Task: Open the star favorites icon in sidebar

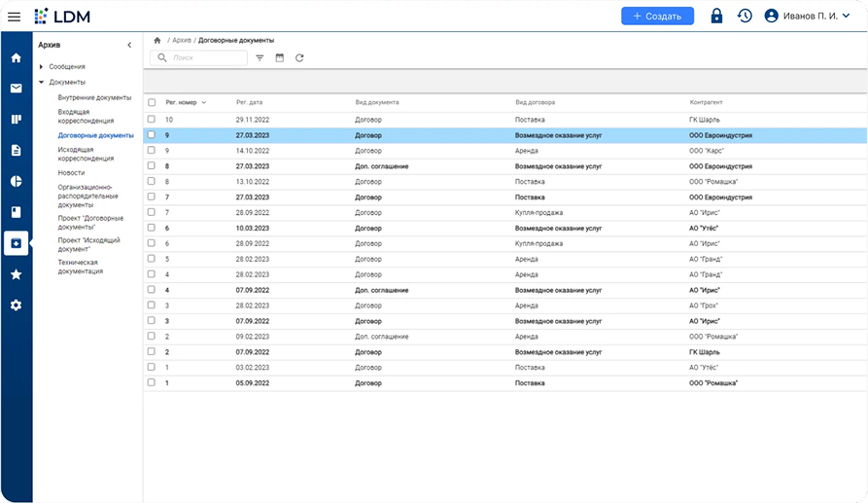Action: 16,274
